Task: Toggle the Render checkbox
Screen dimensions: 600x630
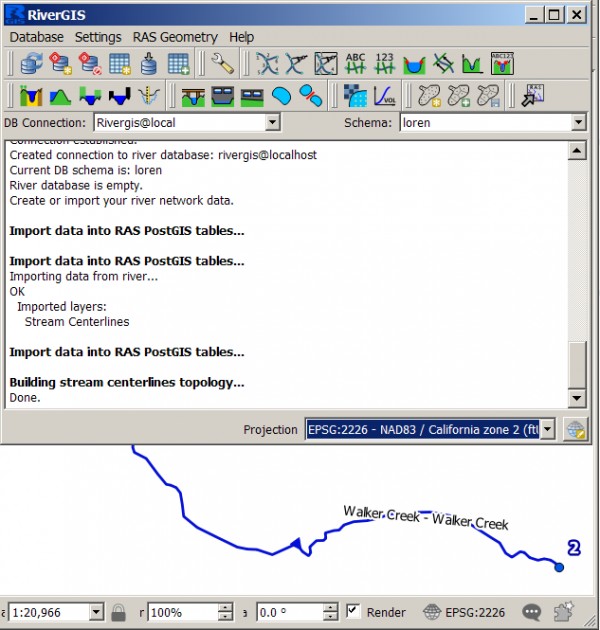Action: (x=353, y=611)
